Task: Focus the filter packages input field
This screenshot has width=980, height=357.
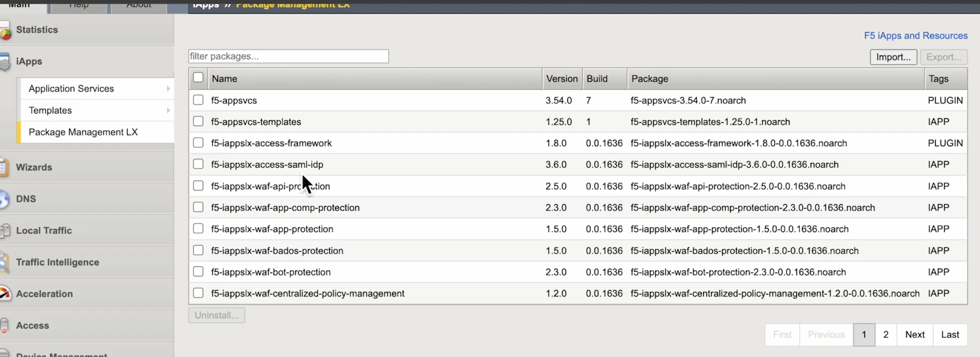Action: [x=288, y=56]
